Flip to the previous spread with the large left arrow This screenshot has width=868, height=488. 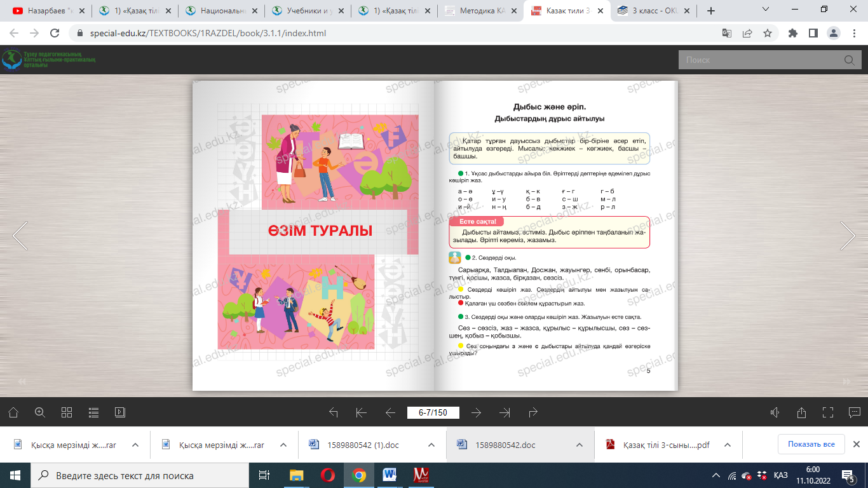point(20,236)
